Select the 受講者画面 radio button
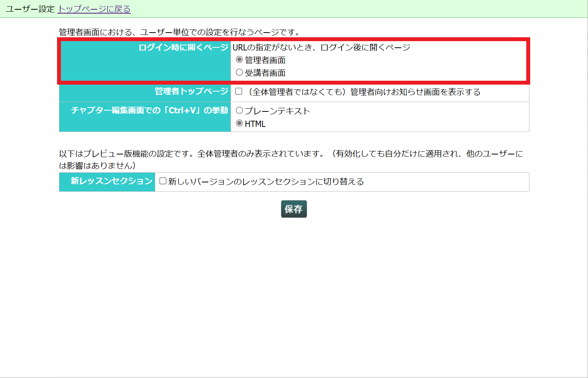This screenshot has width=588, height=378. (x=239, y=73)
